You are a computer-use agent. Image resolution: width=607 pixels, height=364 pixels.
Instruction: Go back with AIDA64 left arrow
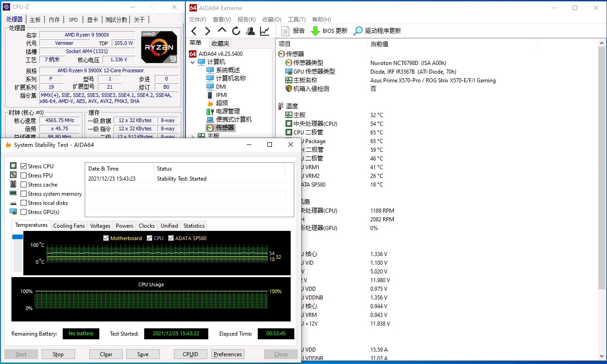[194, 31]
